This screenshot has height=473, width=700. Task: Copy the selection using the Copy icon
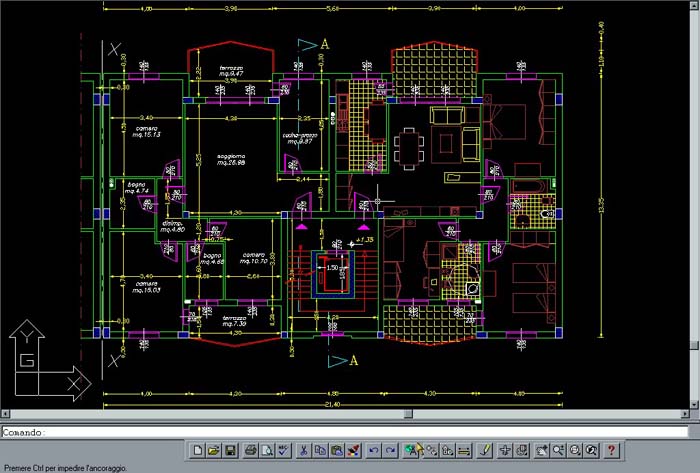320,450
